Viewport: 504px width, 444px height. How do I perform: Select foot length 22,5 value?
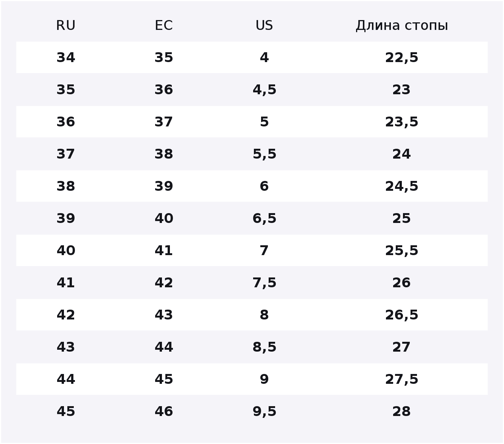[402, 58]
